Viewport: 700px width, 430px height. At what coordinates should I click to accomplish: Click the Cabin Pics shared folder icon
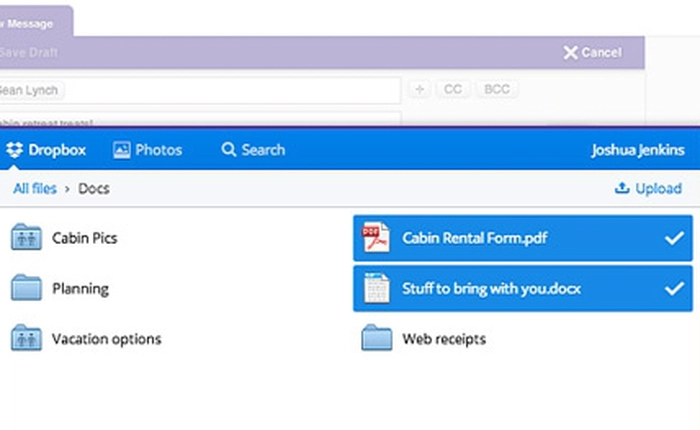(26, 237)
